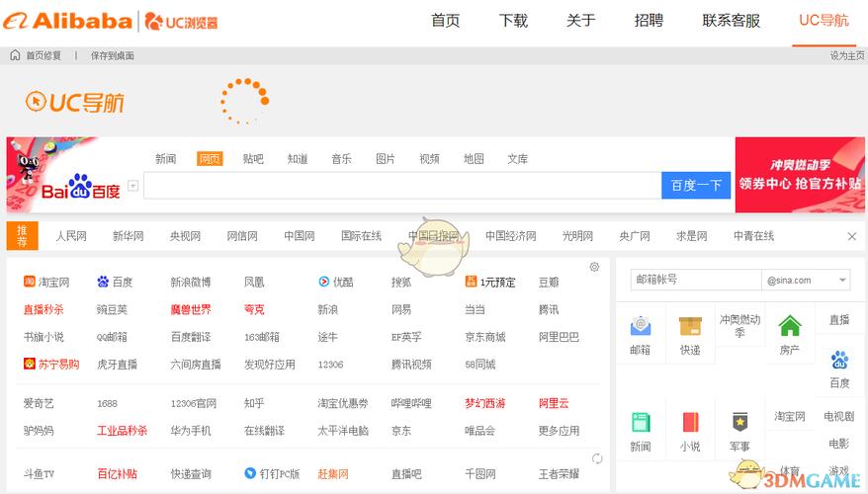Viewport: 868px width, 494px height.
Task: Switch to 地图 search tab
Action: coord(474,159)
